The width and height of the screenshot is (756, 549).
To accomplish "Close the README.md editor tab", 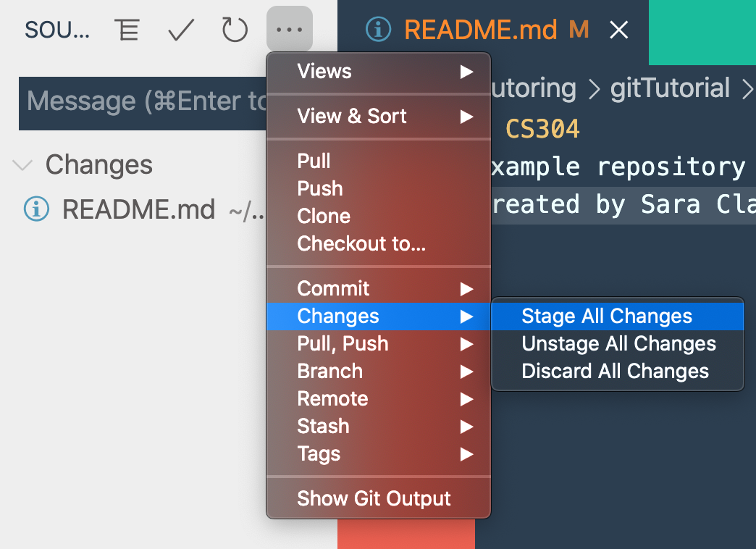I will pyautogui.click(x=618, y=30).
